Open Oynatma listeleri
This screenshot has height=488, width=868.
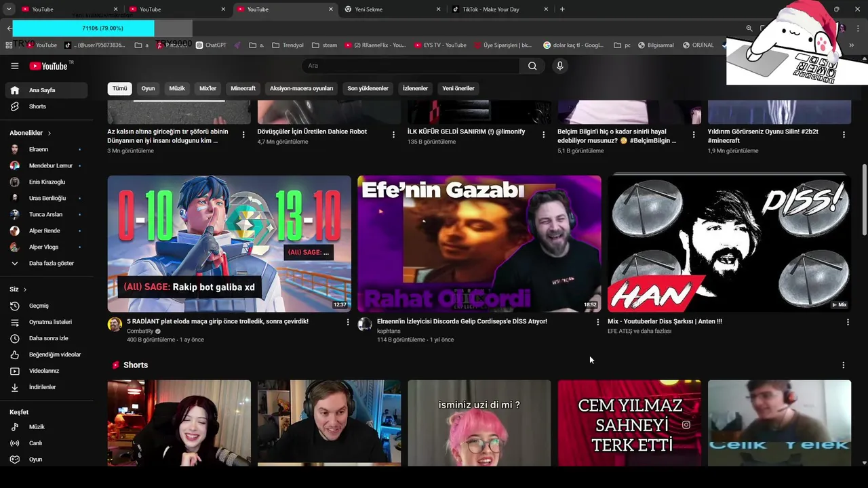tap(46, 322)
